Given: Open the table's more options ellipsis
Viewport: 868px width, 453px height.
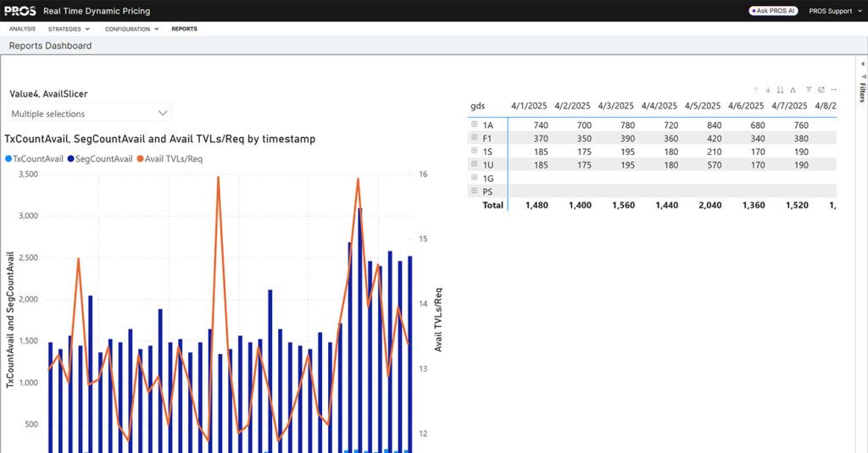Looking at the screenshot, I should 833,89.
